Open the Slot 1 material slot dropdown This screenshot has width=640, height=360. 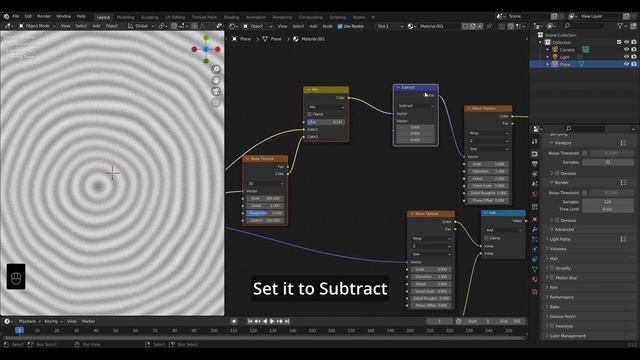pyautogui.click(x=390, y=26)
